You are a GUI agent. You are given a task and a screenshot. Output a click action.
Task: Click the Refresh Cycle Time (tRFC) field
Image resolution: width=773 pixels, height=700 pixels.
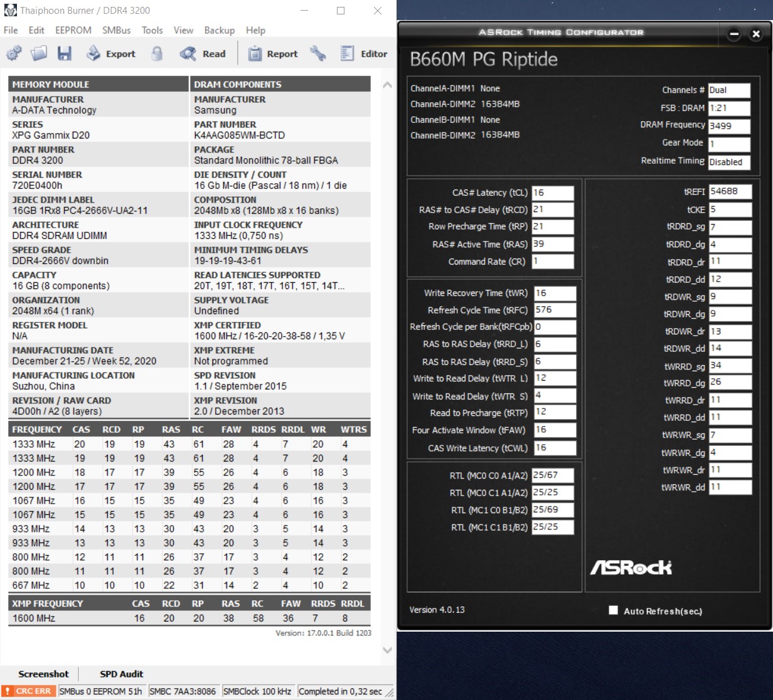pos(555,310)
